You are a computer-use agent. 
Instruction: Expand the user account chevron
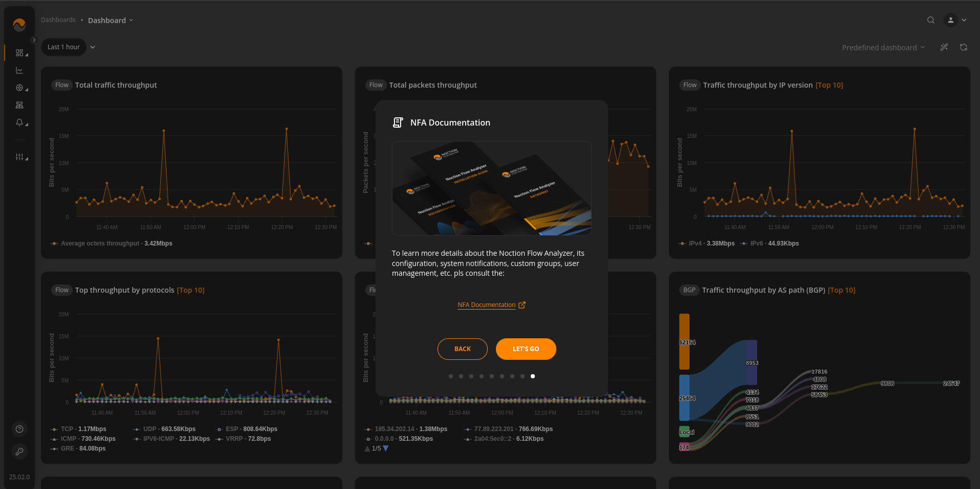[964, 20]
